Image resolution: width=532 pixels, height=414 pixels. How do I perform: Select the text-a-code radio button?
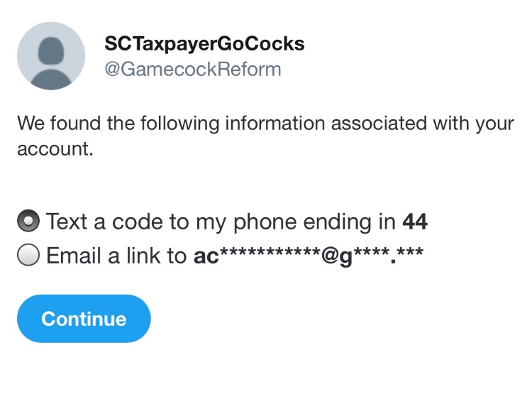tap(29, 222)
